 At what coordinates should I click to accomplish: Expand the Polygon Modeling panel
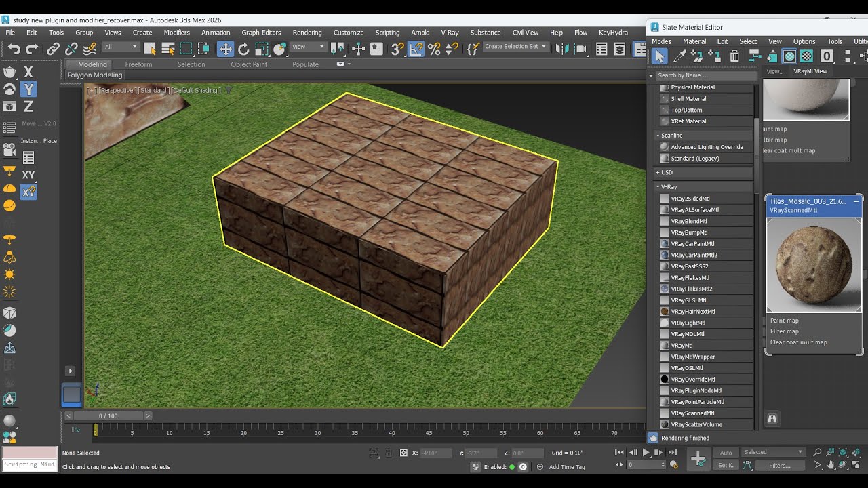tap(95, 75)
